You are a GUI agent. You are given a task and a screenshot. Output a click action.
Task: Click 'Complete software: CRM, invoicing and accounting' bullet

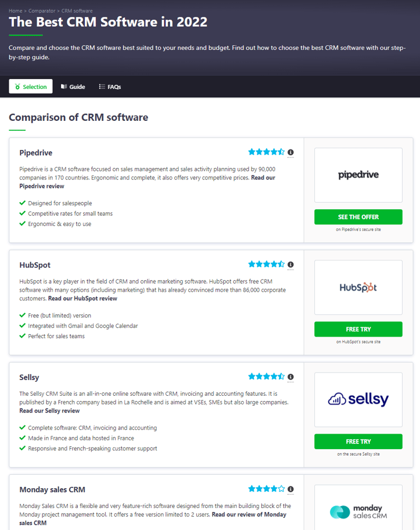coord(92,428)
